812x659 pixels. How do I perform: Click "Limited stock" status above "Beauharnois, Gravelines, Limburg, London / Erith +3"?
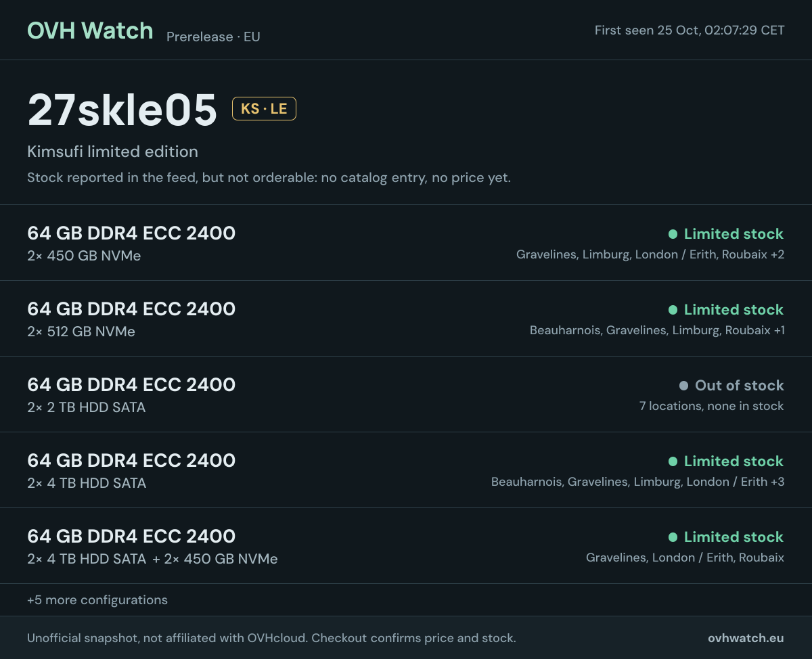tap(726, 461)
